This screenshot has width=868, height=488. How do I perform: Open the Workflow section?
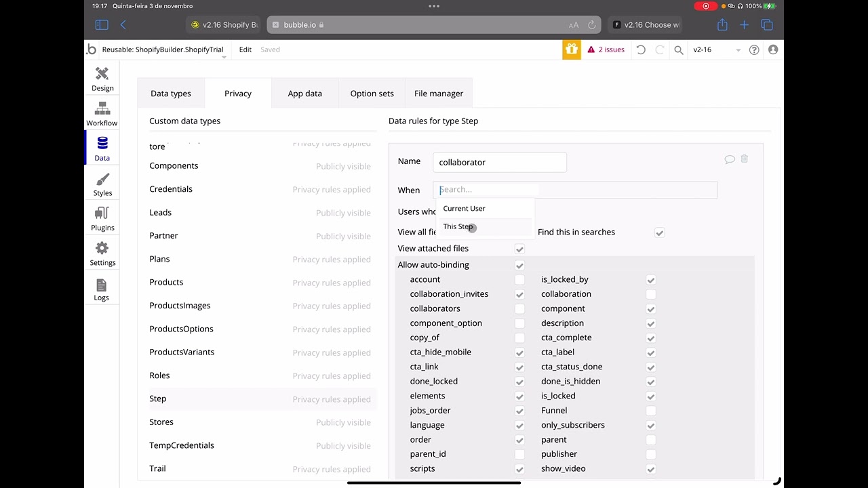click(102, 113)
